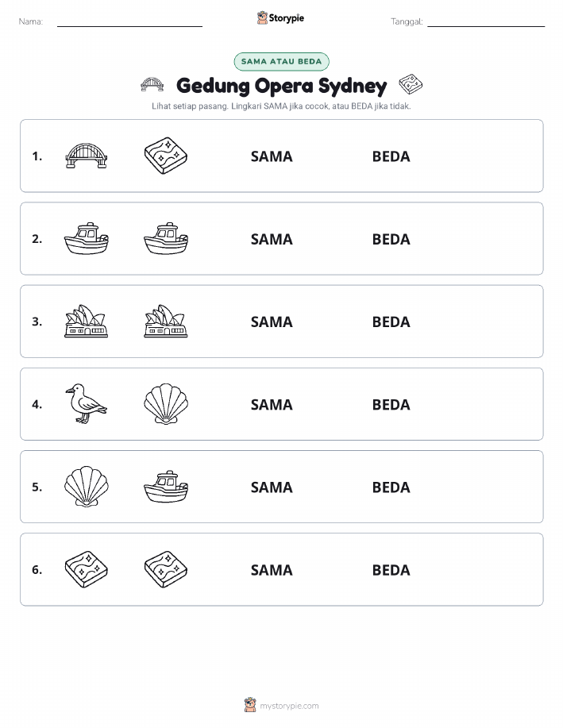Click the seagull icon in row 4
Viewport: 563px width, 728px height.
coord(86,403)
